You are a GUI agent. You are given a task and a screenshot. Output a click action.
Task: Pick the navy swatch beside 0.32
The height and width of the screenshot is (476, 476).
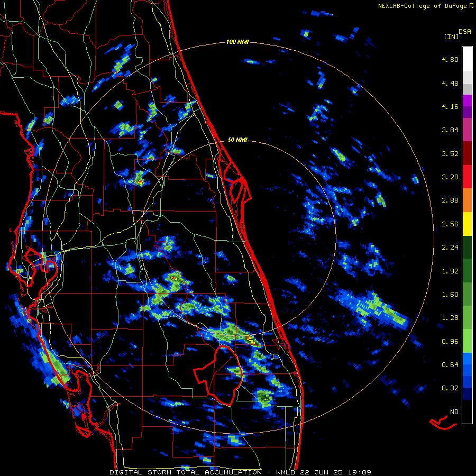467,394
